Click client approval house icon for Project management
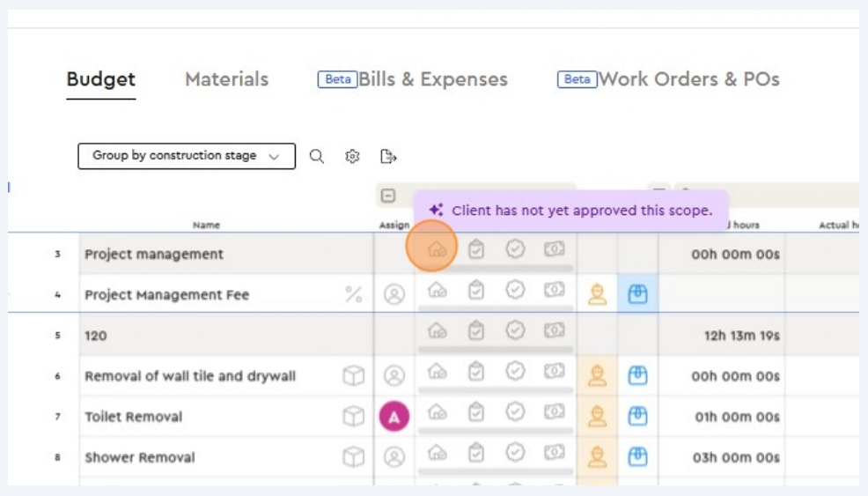The image size is (868, 496). point(437,249)
